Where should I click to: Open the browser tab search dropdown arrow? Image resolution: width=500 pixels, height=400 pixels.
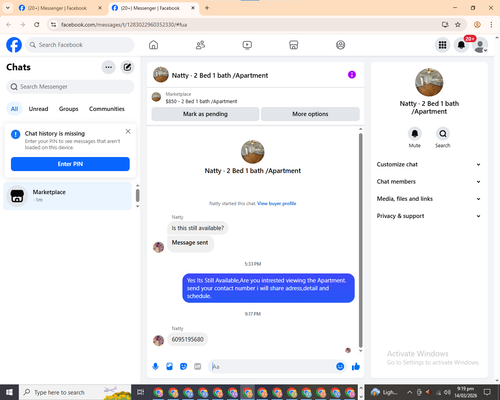coord(8,8)
